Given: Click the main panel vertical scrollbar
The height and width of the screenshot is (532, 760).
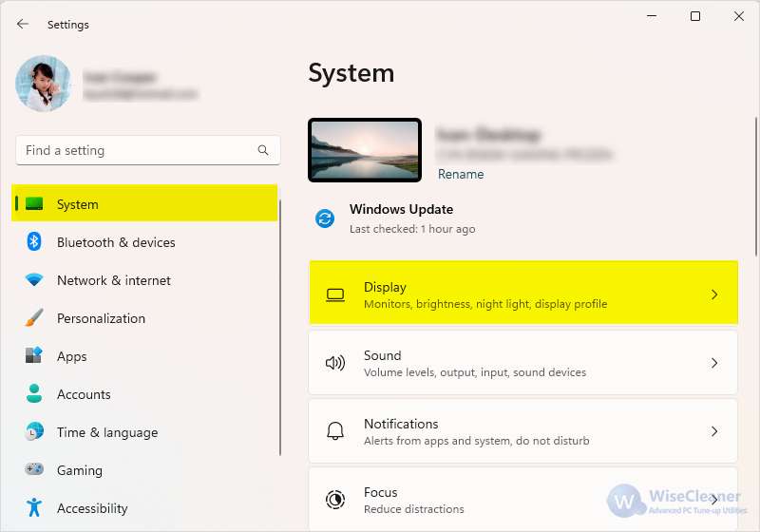Looking at the screenshot, I should pos(755,186).
